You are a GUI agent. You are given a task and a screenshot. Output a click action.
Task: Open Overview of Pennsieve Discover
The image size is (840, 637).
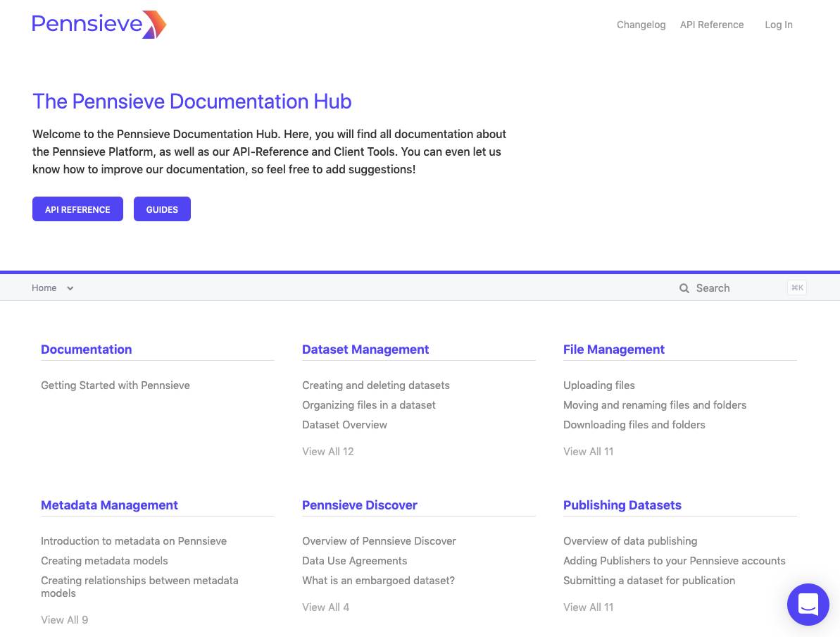379,541
